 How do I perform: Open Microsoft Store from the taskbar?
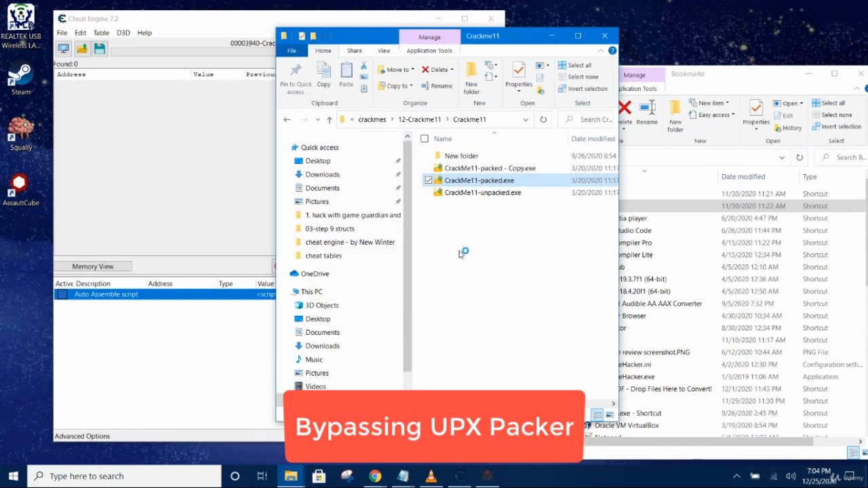click(319, 476)
